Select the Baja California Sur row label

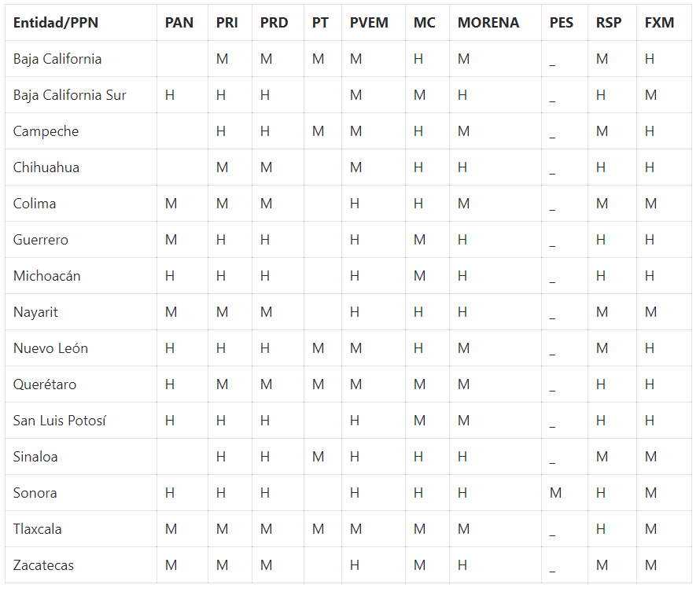(70, 95)
